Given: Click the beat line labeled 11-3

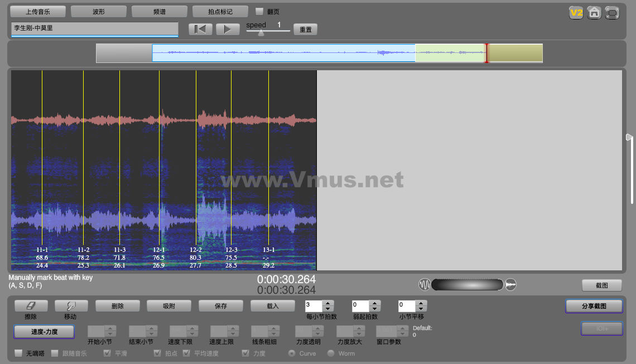Looking at the screenshot, I should coord(119,158).
